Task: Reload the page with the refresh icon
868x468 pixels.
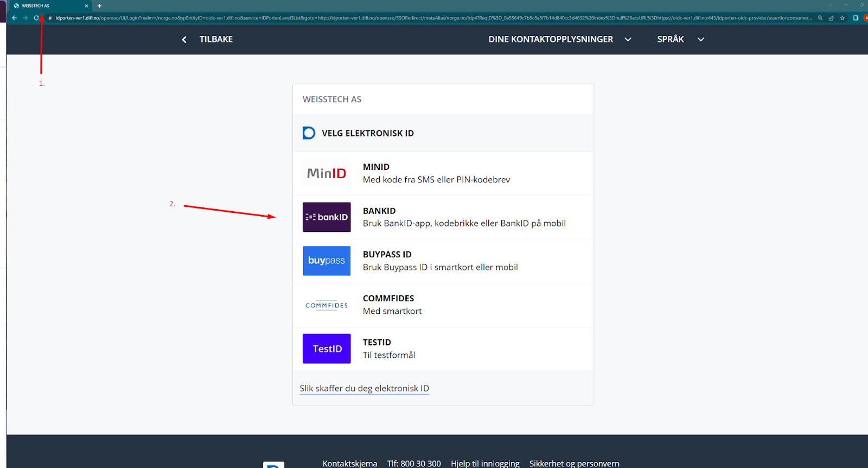Action: click(x=36, y=18)
